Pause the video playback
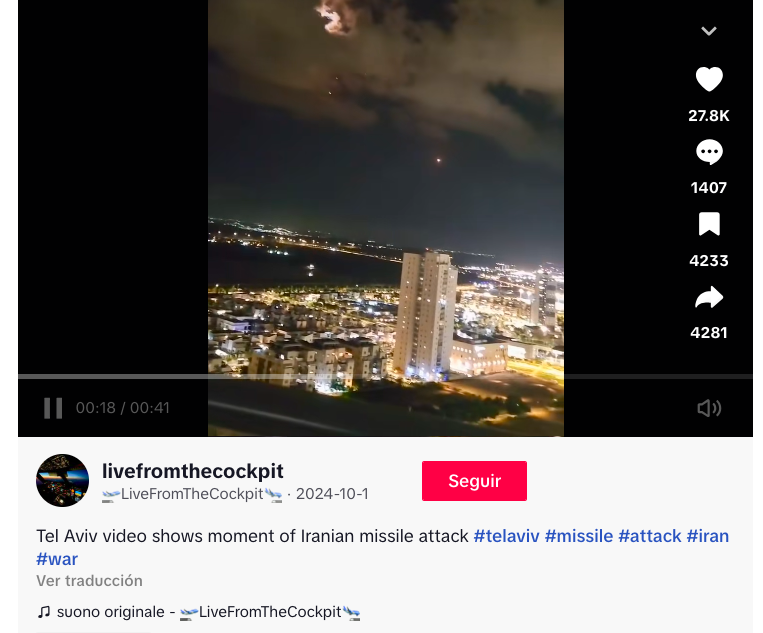 53,408
